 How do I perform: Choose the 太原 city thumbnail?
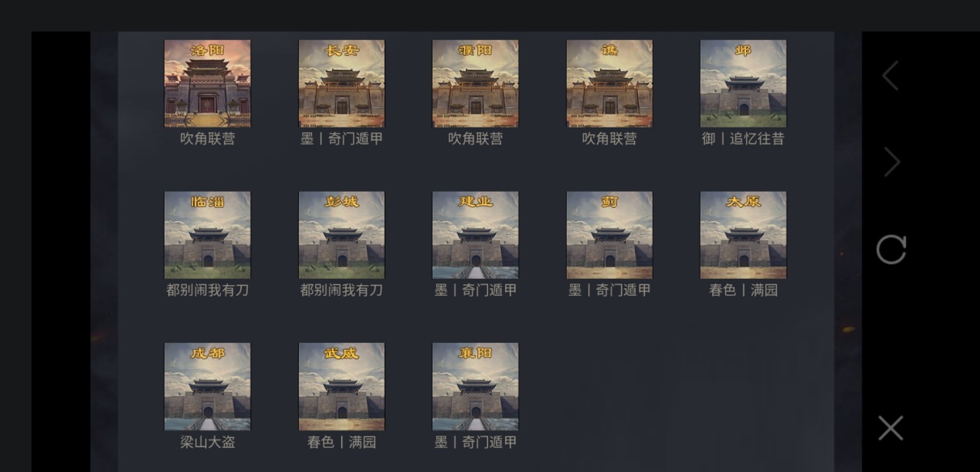pyautogui.click(x=743, y=235)
